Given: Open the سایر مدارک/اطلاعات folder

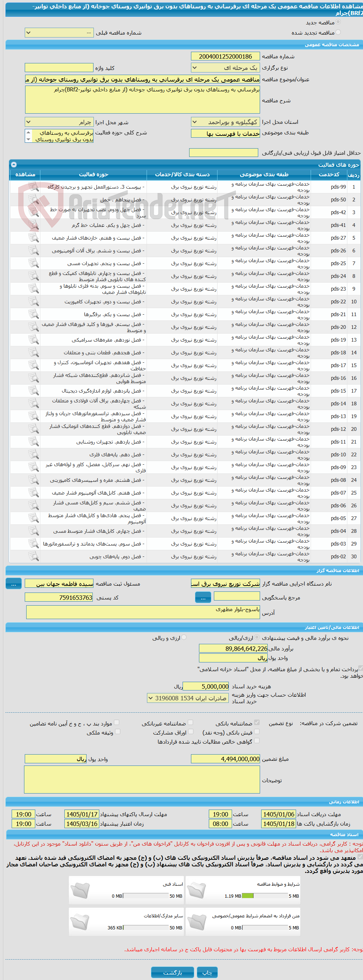Looking at the screenshot, I should [x=80, y=922].
